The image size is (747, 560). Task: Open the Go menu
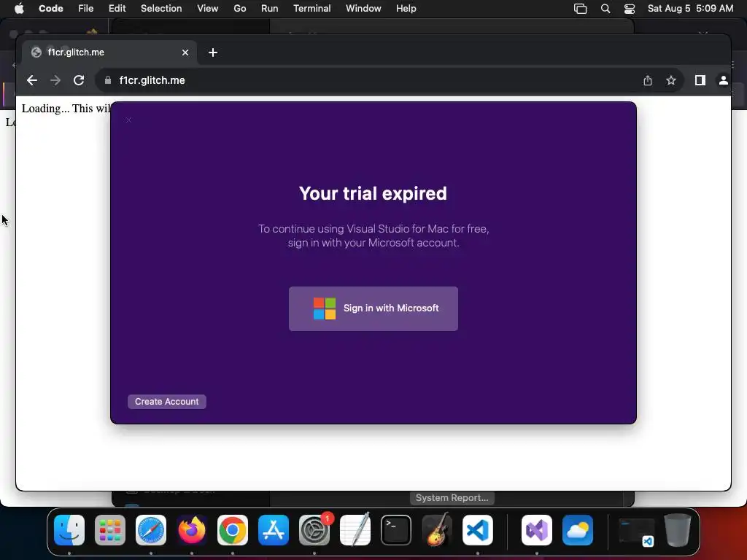[239, 9]
